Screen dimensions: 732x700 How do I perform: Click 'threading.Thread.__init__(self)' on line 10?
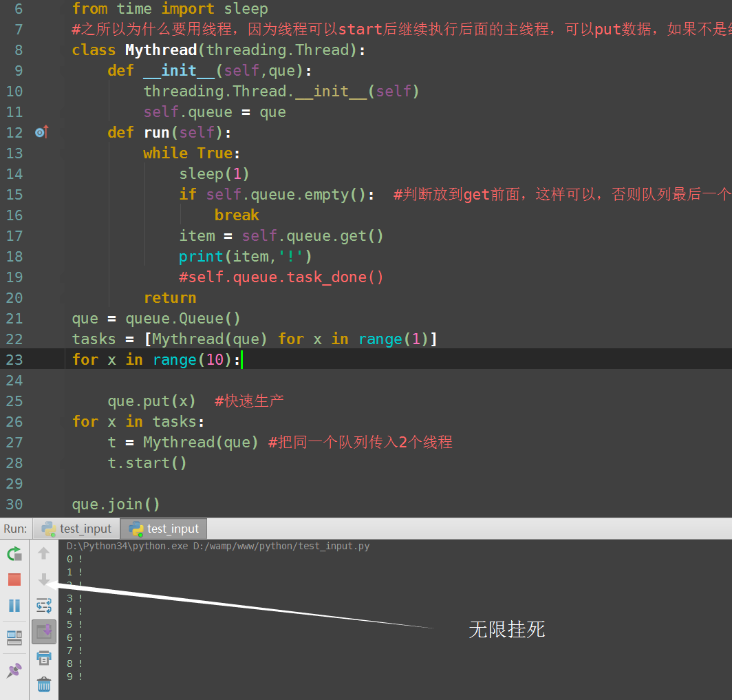click(281, 91)
